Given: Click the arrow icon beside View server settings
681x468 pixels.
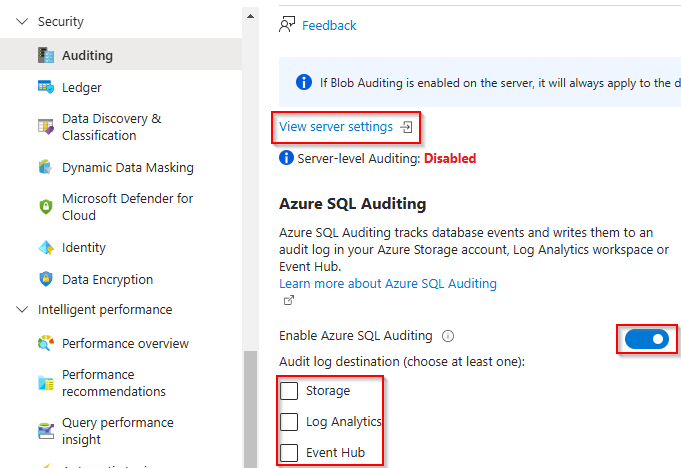Looking at the screenshot, I should pos(407,127).
